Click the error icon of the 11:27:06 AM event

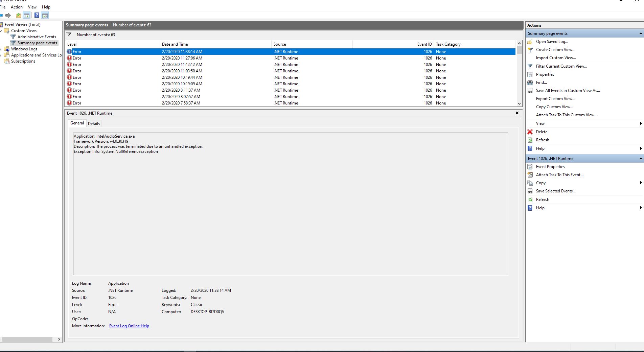click(69, 58)
